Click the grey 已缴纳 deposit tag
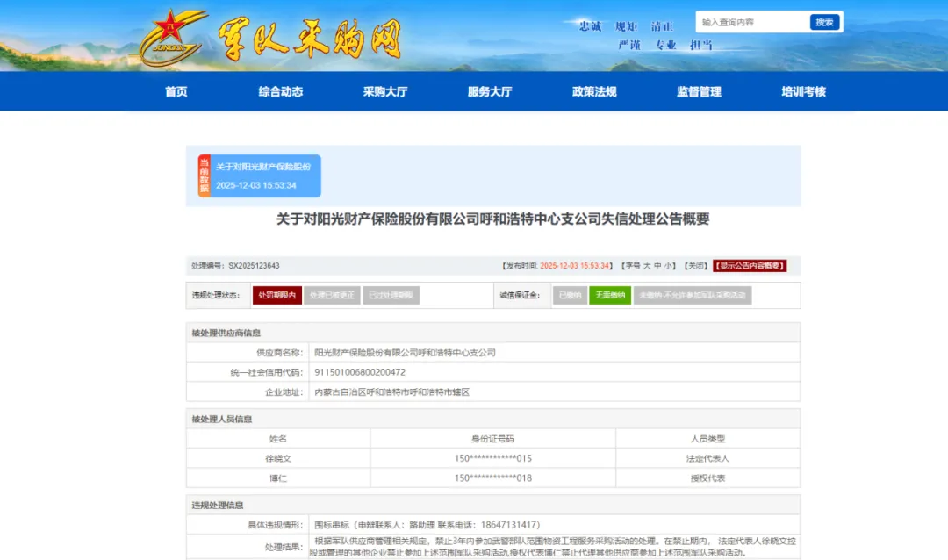Viewport: 948px width, 560px height. tap(571, 295)
